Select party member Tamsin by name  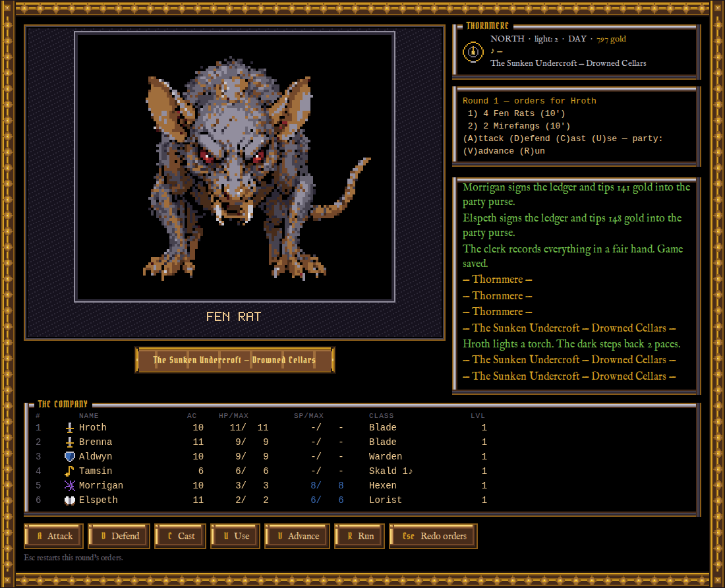96,471
